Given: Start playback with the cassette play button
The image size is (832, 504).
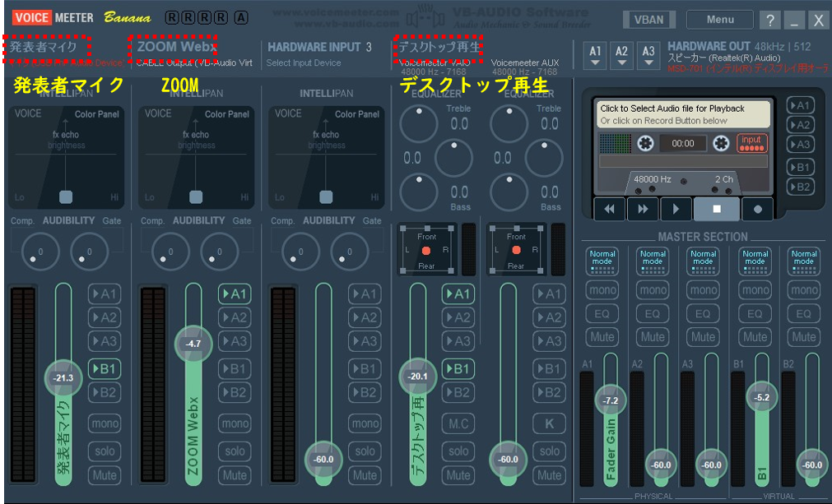Looking at the screenshot, I should coord(676,209).
